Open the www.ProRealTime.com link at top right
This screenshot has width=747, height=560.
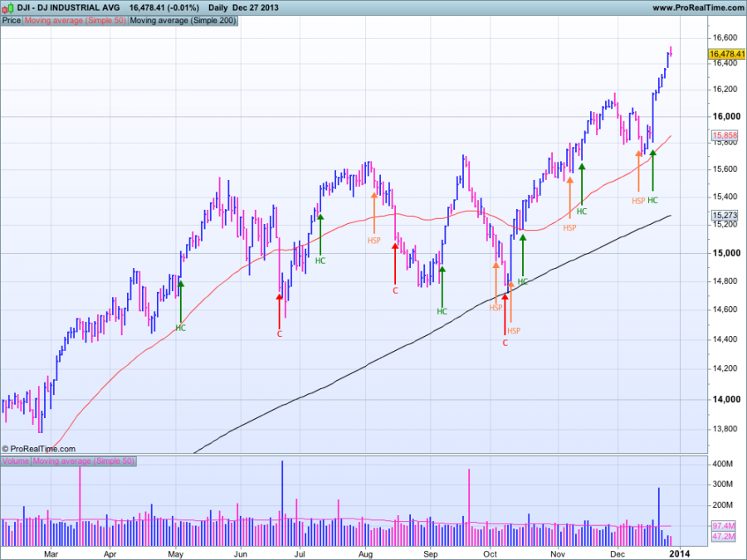coord(698,7)
